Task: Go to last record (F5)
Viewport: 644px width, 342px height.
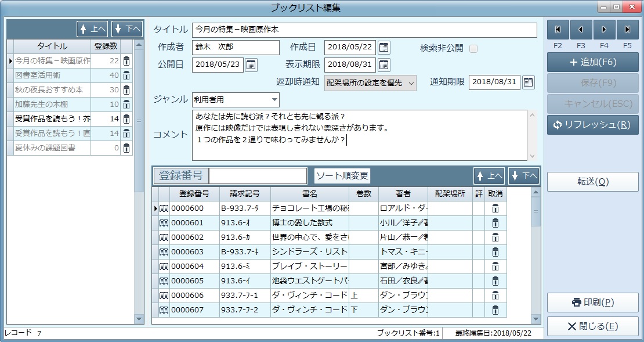Action: [x=628, y=30]
